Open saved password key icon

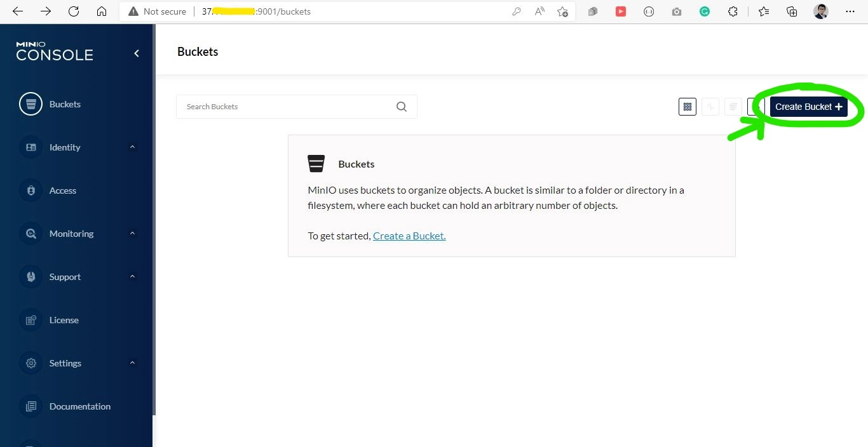pos(517,11)
